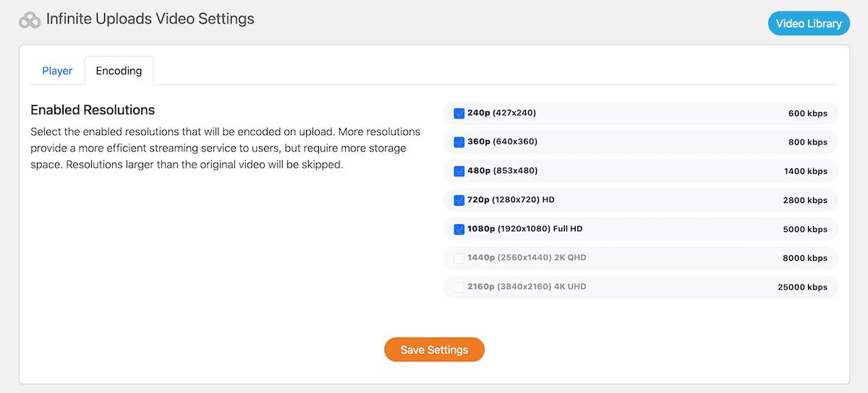The height and width of the screenshot is (393, 868).
Task: Enable the 2160p 4K UHD checkbox
Action: pos(459,287)
